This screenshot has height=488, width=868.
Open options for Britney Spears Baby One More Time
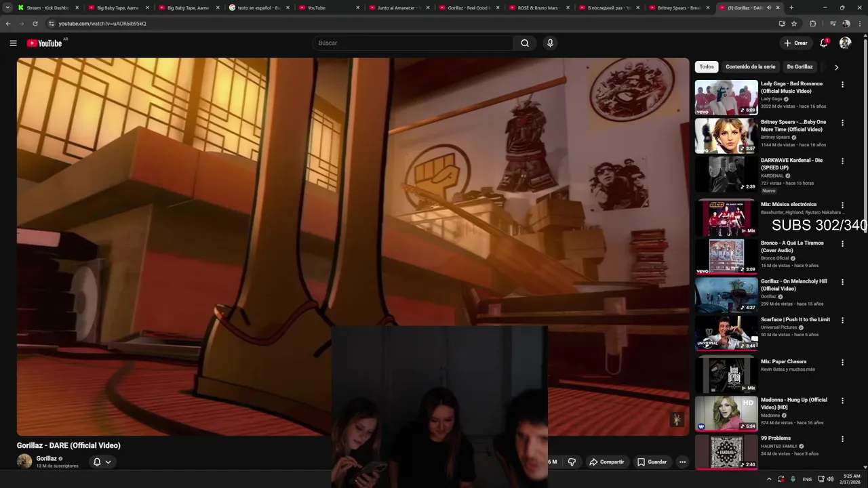[x=842, y=123]
